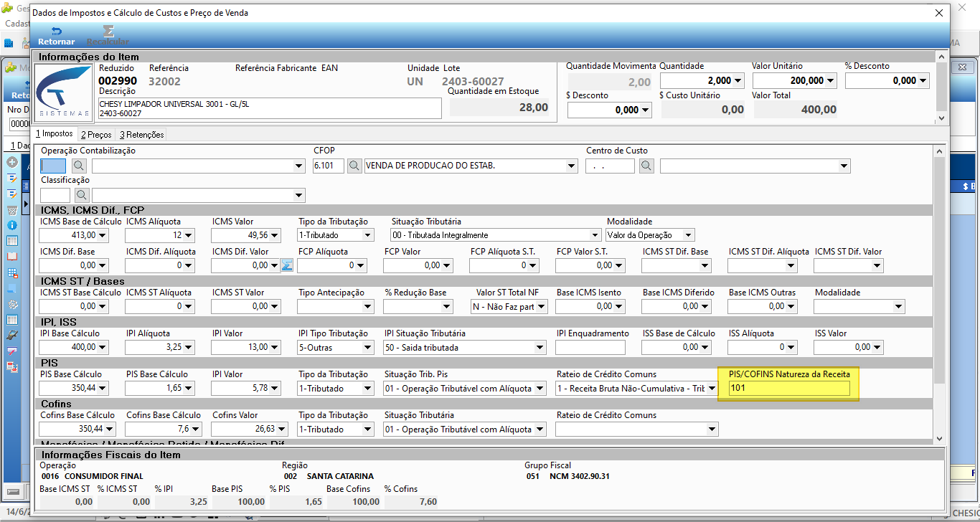Open ICMS Situação Tributária dropdown
The width and height of the screenshot is (980, 522).
tap(595, 235)
